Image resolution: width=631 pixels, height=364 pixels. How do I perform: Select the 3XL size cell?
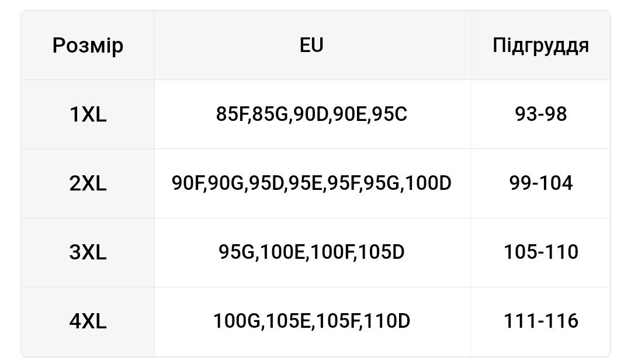click(88, 252)
